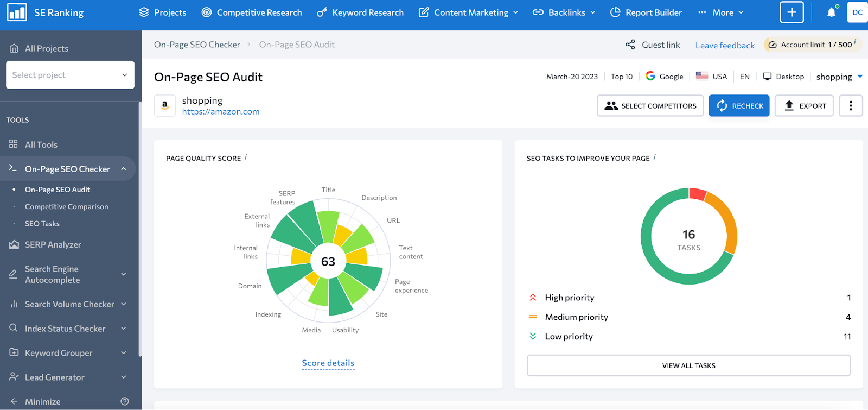
Task: Click On-Page SEO Checker breadcrumb
Action: 197,45
